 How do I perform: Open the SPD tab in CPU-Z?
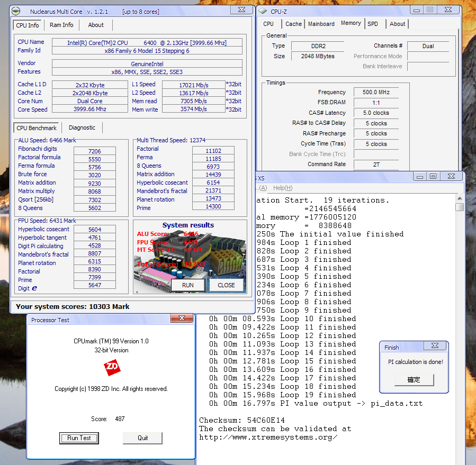point(373,24)
